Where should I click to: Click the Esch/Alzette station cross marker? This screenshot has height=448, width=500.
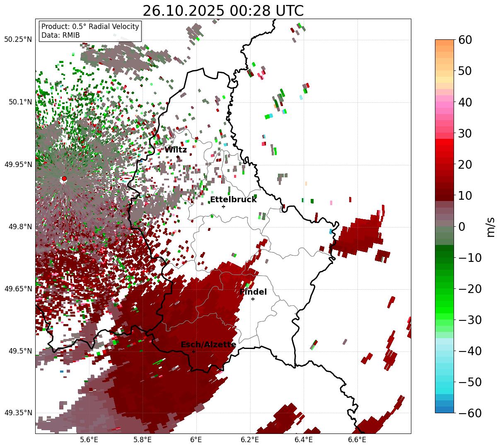193,351
